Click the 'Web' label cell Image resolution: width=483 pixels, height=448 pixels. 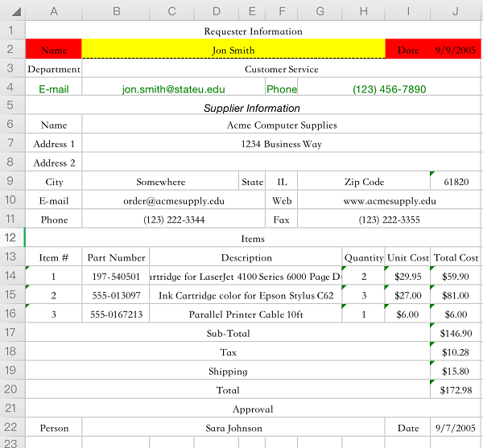(282, 200)
